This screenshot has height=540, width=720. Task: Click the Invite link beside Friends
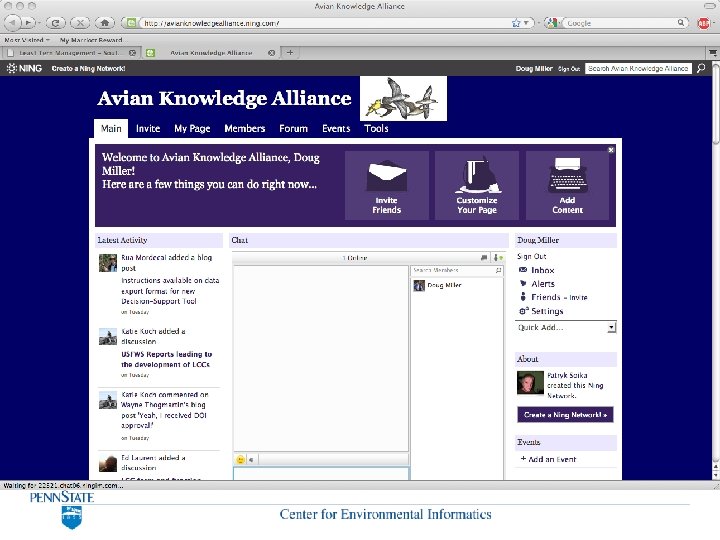tap(578, 298)
